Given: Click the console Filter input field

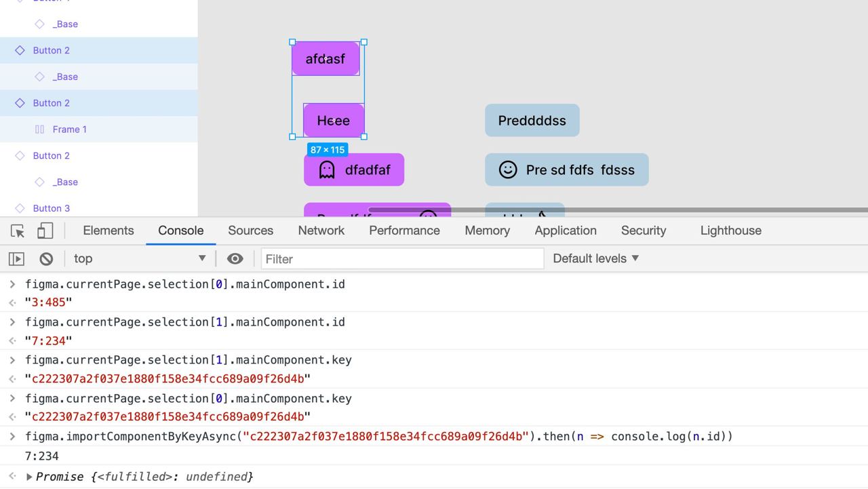Looking at the screenshot, I should click(x=403, y=258).
